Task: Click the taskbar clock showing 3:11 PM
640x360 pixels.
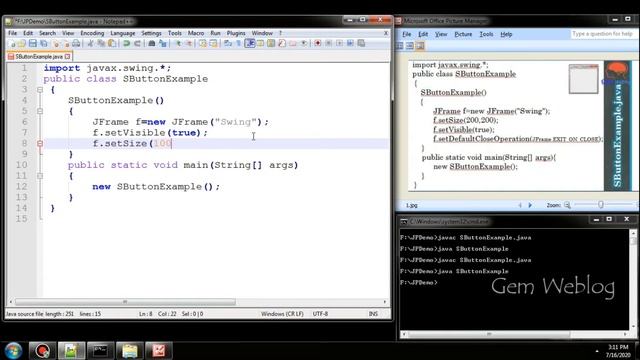Action: (618, 351)
